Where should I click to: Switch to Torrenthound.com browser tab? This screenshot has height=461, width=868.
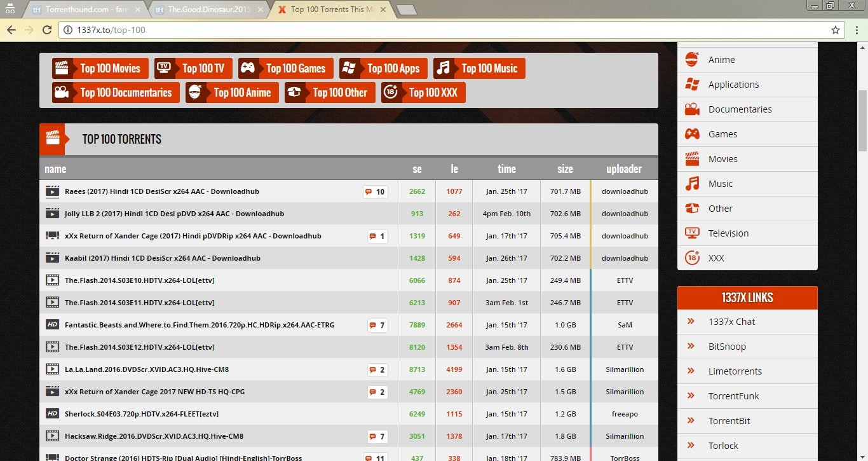86,10
